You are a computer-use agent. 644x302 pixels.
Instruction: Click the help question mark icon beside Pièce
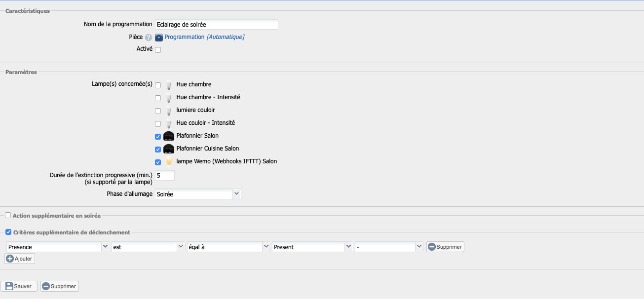[x=149, y=38]
